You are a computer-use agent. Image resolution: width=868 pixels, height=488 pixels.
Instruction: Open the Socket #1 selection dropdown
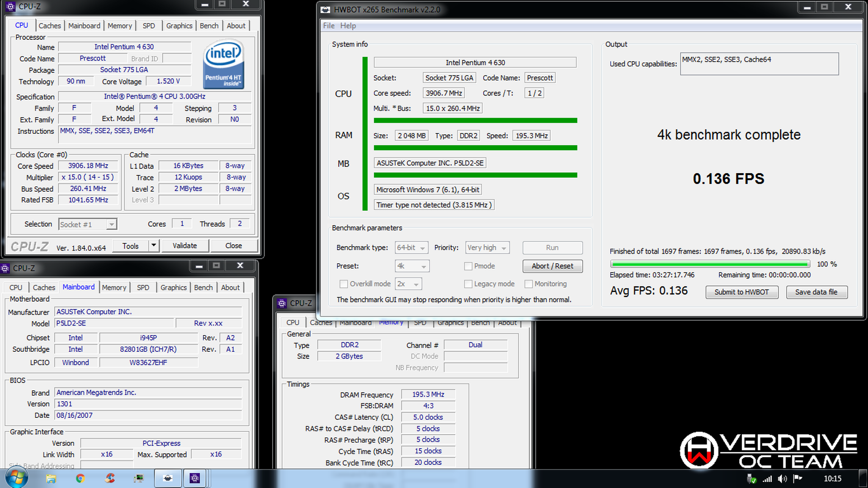(88, 224)
